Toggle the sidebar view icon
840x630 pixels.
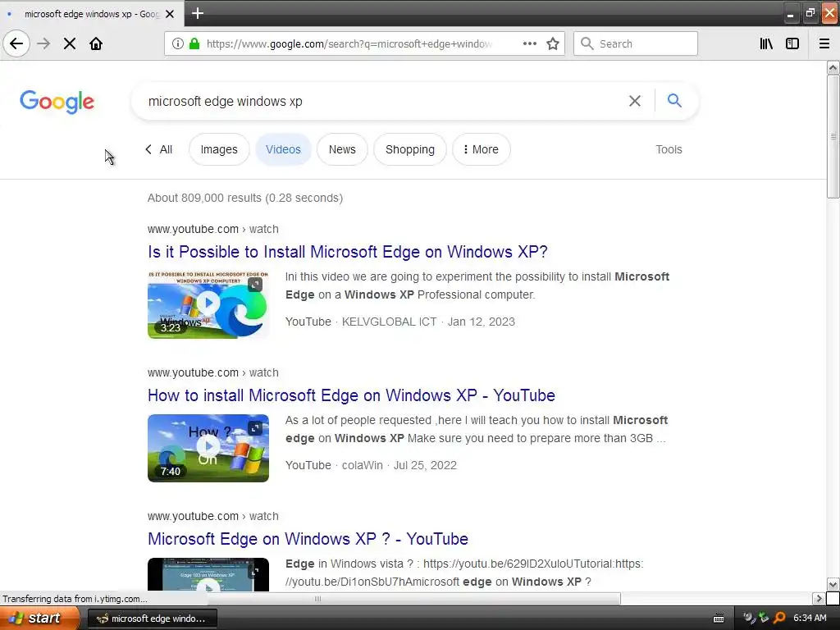(792, 43)
